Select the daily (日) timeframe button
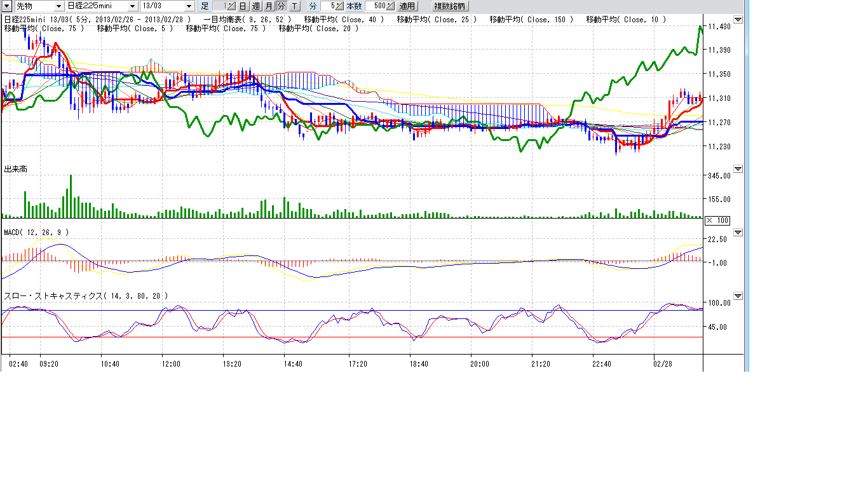Image resolution: width=868 pixels, height=488 pixels. click(243, 6)
